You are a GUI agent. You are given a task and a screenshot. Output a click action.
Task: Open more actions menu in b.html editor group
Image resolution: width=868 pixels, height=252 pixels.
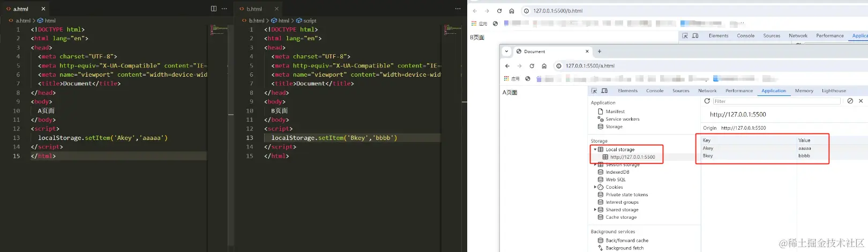click(458, 9)
